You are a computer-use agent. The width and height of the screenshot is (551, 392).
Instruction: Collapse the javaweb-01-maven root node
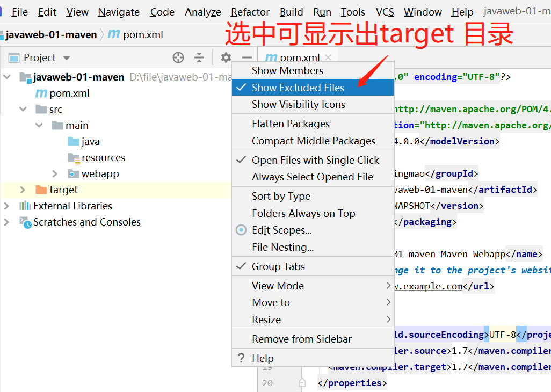6,77
